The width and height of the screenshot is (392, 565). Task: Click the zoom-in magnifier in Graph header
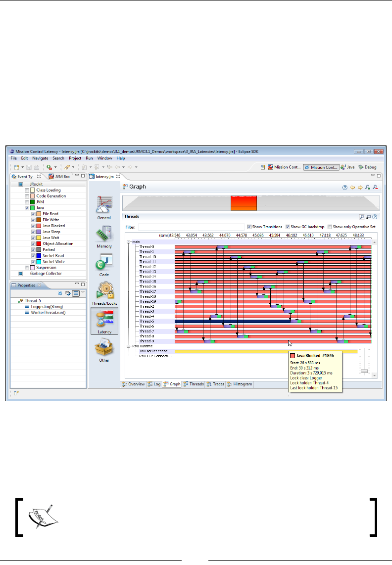click(x=367, y=188)
